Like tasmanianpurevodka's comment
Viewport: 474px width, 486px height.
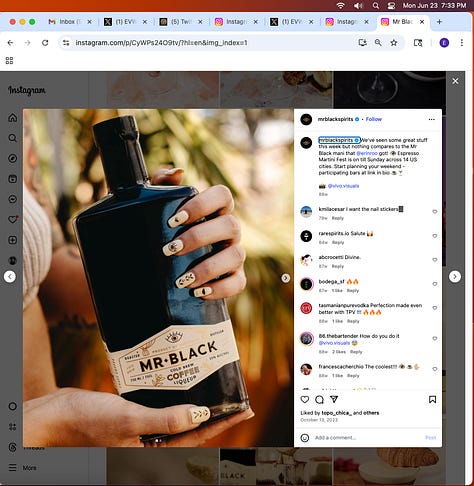click(x=435, y=308)
